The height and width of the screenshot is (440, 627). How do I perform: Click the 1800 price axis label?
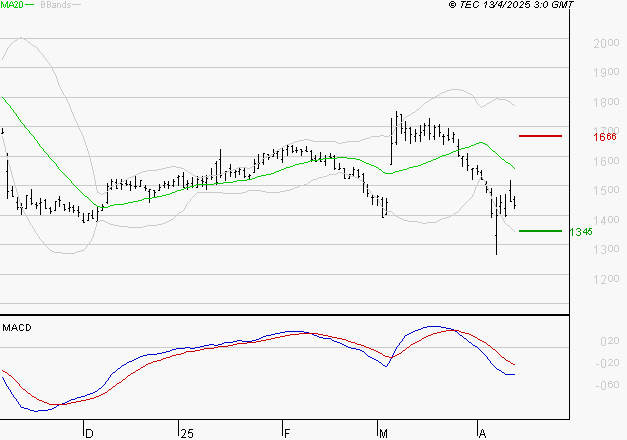(606, 102)
